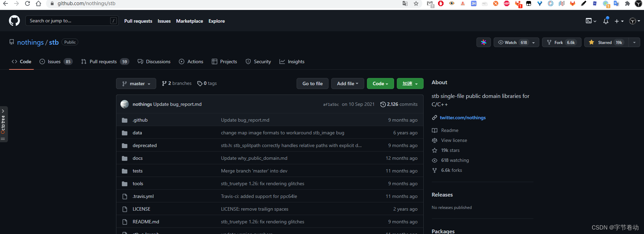Open the Projects tab
Image resolution: width=644 pixels, height=234 pixels.
point(225,62)
